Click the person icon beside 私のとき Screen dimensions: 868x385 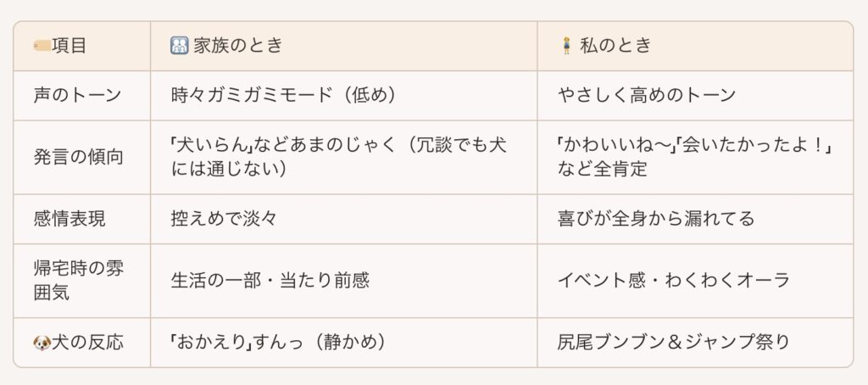coord(565,46)
